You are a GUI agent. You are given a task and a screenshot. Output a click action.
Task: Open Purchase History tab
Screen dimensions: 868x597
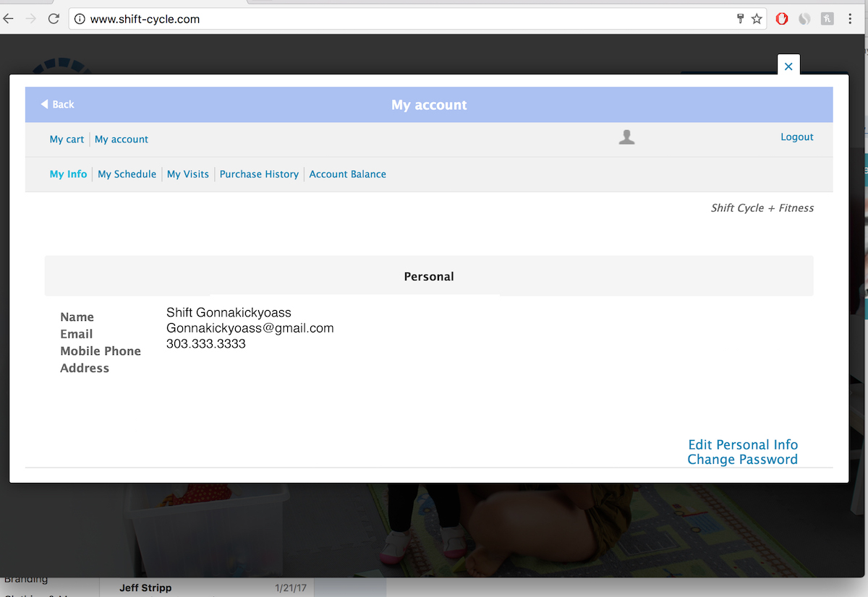point(259,174)
